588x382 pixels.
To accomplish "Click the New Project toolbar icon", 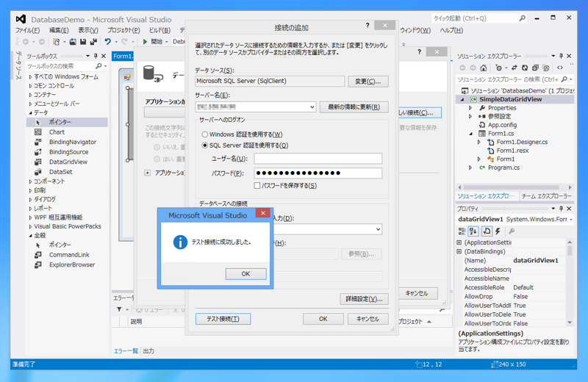I will [57, 42].
